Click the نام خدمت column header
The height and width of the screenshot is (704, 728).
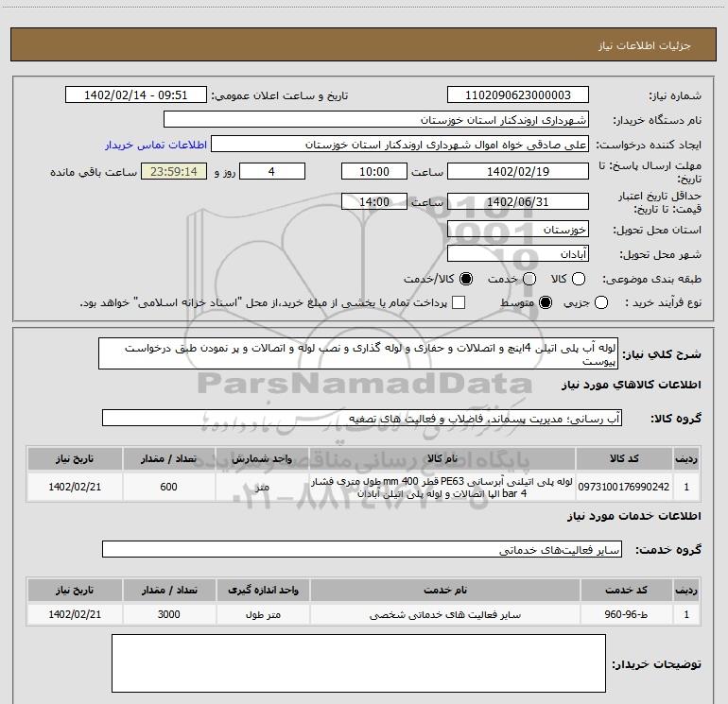(x=444, y=590)
